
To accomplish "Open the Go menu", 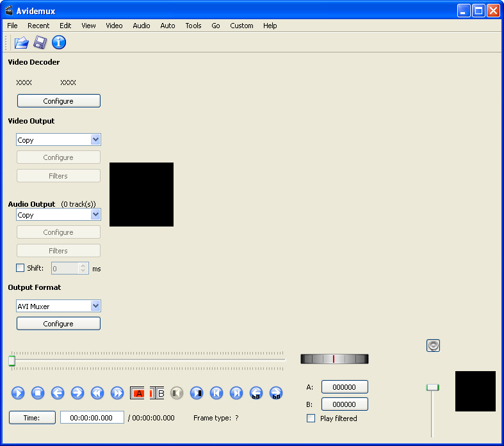I will pyautogui.click(x=216, y=26).
